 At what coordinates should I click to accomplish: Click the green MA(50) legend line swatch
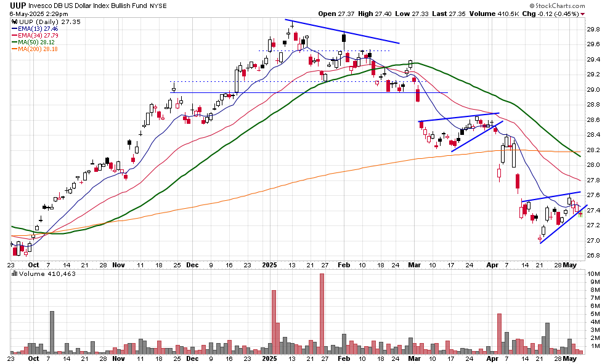coord(14,42)
